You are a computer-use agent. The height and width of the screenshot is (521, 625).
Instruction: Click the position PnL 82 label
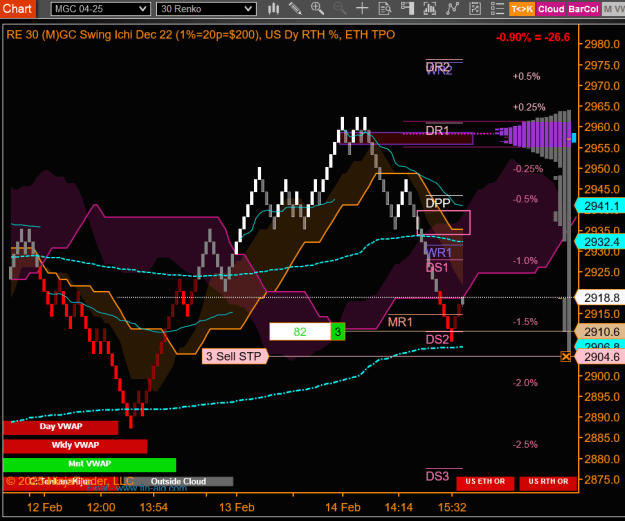[x=300, y=332]
